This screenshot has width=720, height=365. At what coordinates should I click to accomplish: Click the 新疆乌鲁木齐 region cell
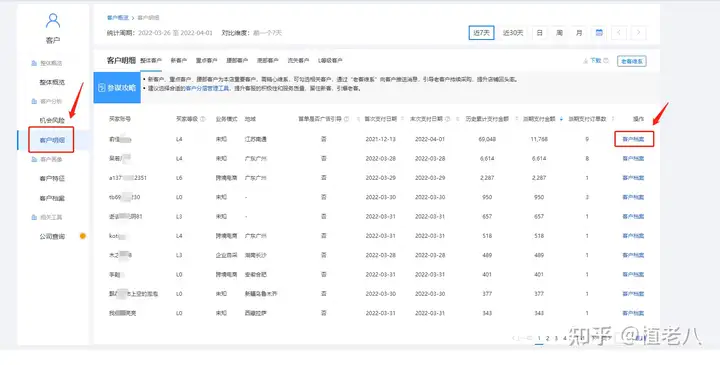pyautogui.click(x=261, y=293)
